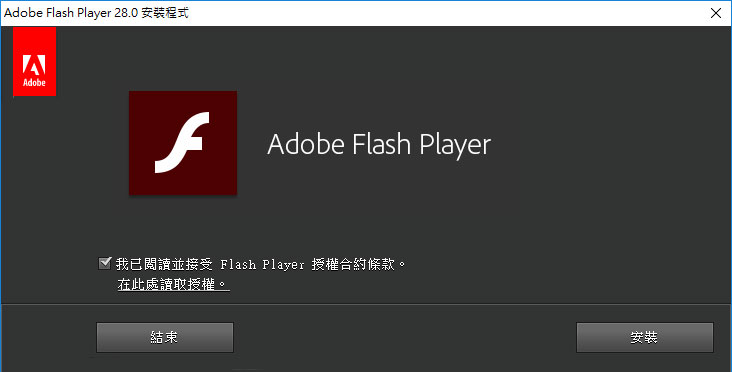732x372 pixels.
Task: Click the separator line above the buttons
Action: click(x=366, y=304)
